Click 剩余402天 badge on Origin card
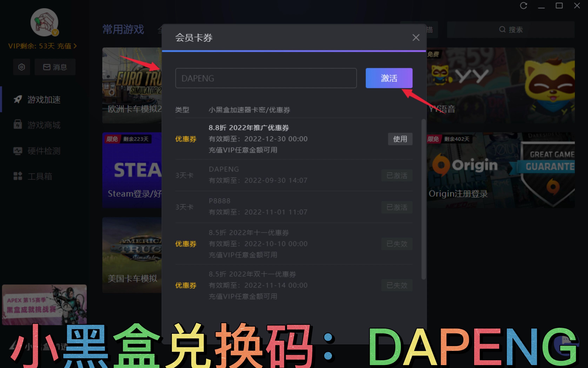588x368 pixels. pyautogui.click(x=457, y=139)
